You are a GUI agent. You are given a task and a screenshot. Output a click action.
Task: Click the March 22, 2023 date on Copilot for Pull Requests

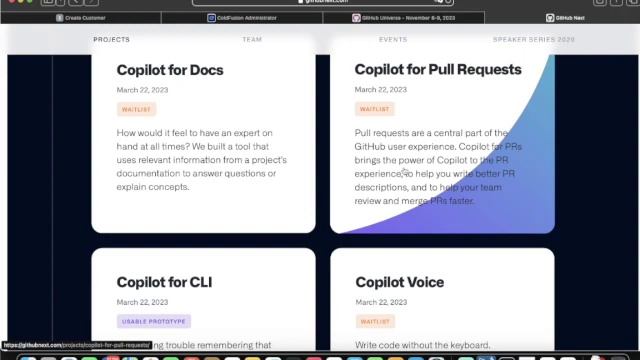(380, 89)
